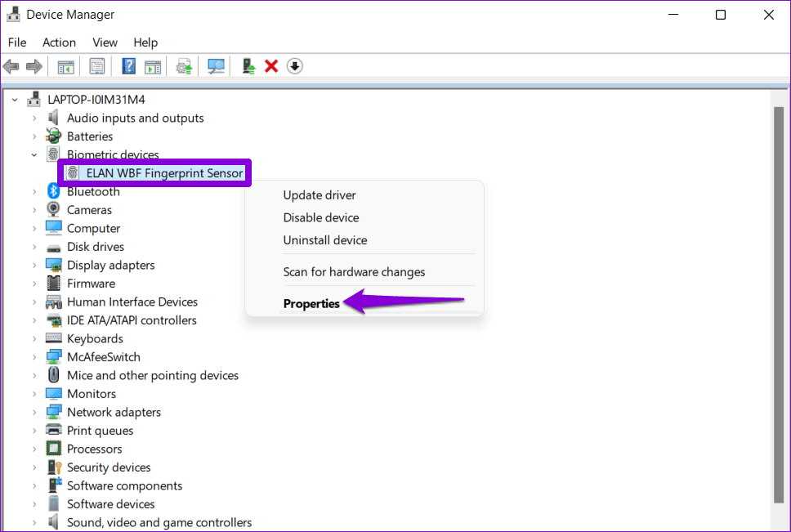Expand Sound, video and game controllers chevron
The image size is (791, 532).
[34, 522]
